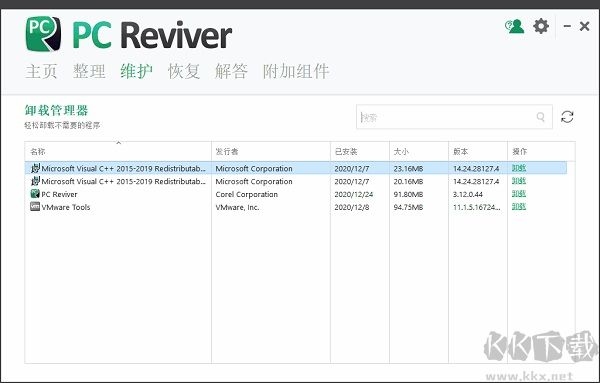Click the 11.1.5.16724 version cell
The width and height of the screenshot is (600, 383).
(x=476, y=207)
